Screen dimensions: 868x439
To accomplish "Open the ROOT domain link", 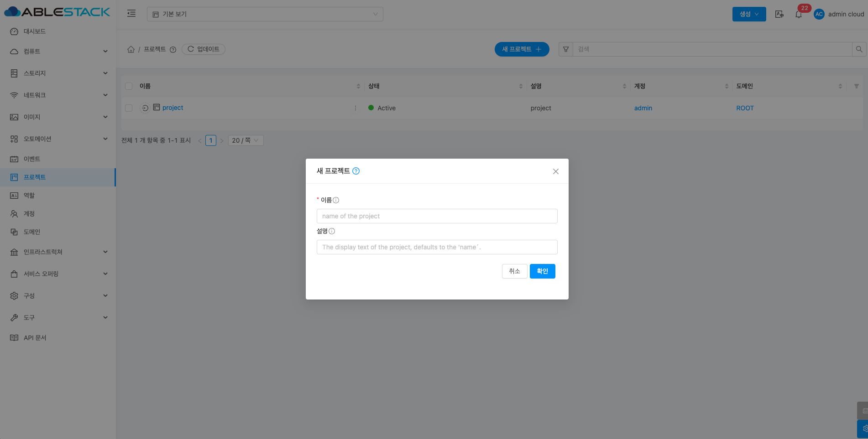I will click(x=745, y=108).
